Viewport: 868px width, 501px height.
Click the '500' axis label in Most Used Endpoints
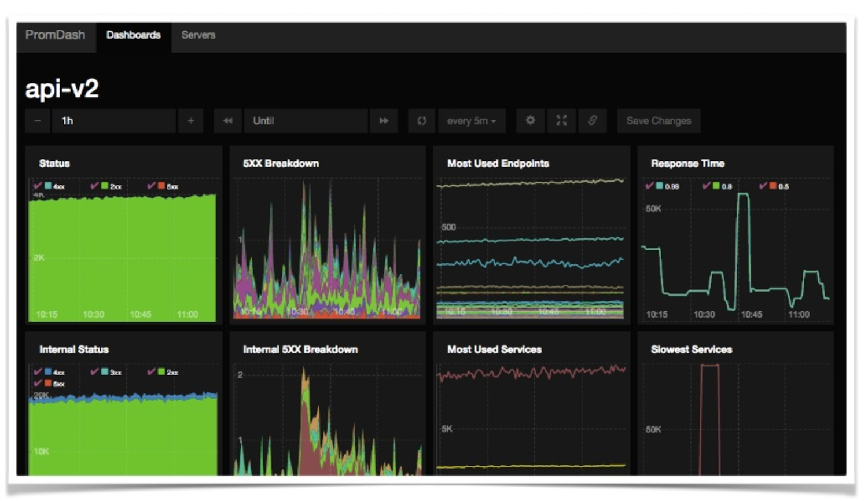pyautogui.click(x=448, y=227)
